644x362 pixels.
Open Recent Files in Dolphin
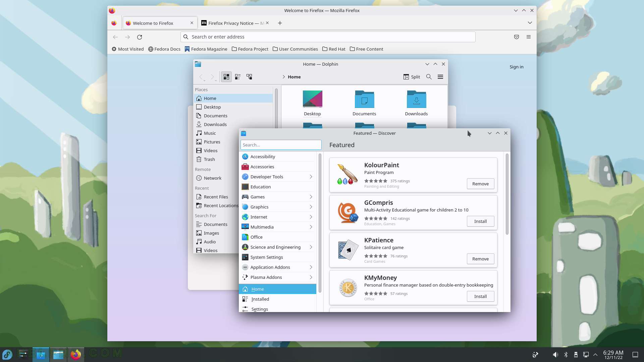coord(217,197)
